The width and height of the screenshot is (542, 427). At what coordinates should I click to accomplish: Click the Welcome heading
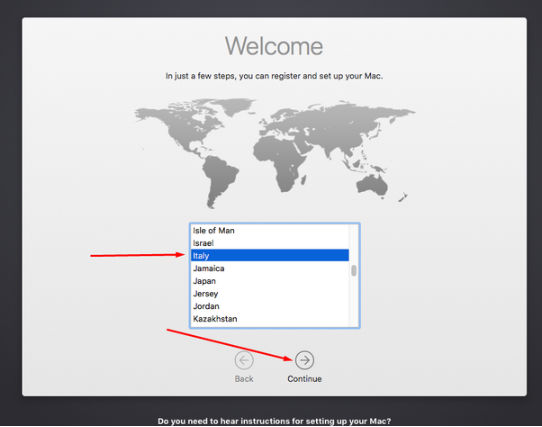click(274, 46)
